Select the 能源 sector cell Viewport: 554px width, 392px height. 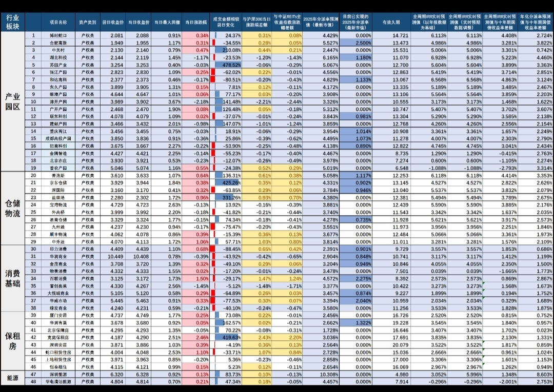coord(13,378)
